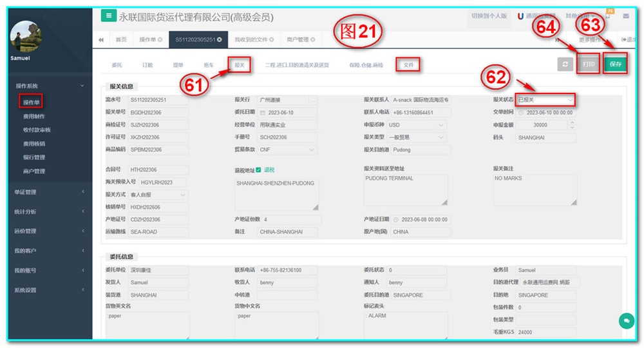Screen dimensions: 644x348
Task: Expand the 统计分析 sidebar section
Action: pos(50,211)
